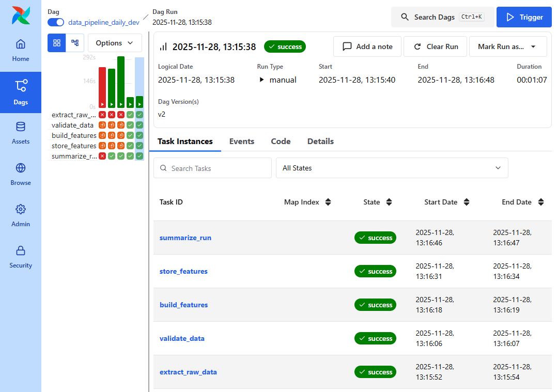This screenshot has width=557, height=392.
Task: Open the summarize_run task link
Action: click(185, 238)
